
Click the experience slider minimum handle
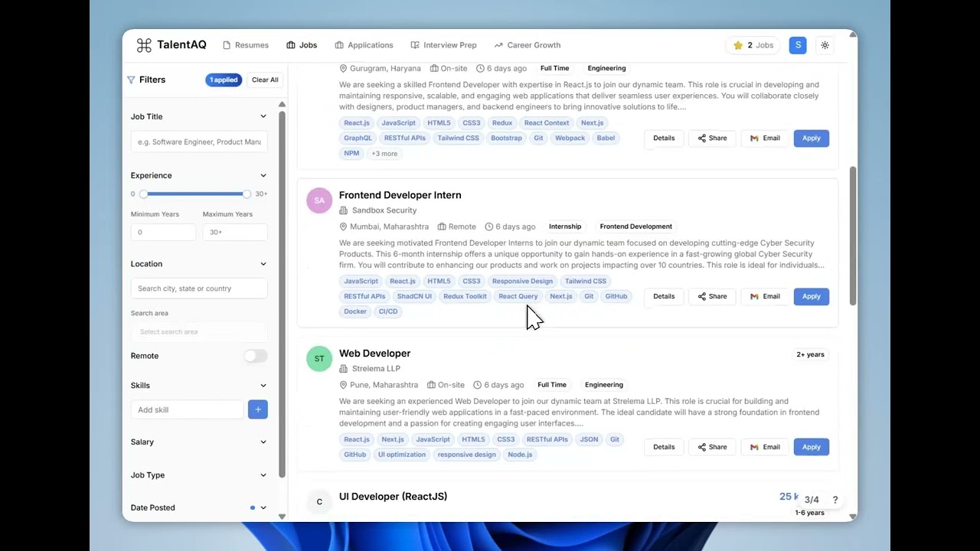(143, 194)
